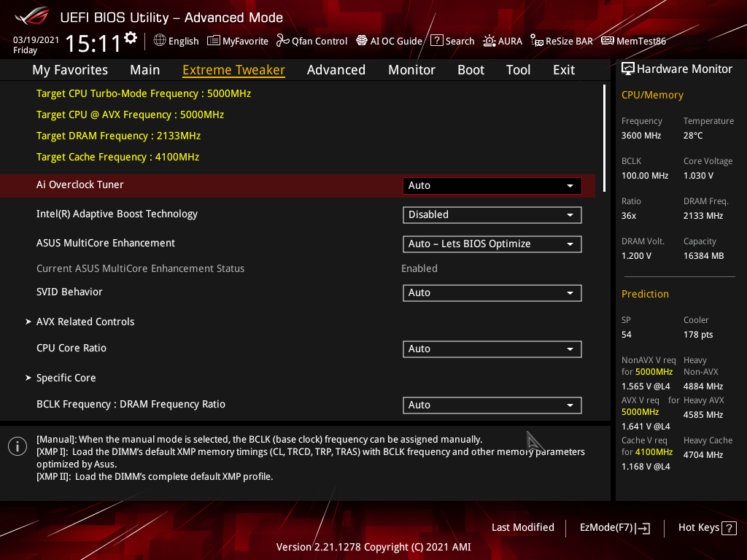Open ASUS MultiCore Enhancement dropdown
Image resolution: width=747 pixels, height=560 pixels.
(x=492, y=244)
